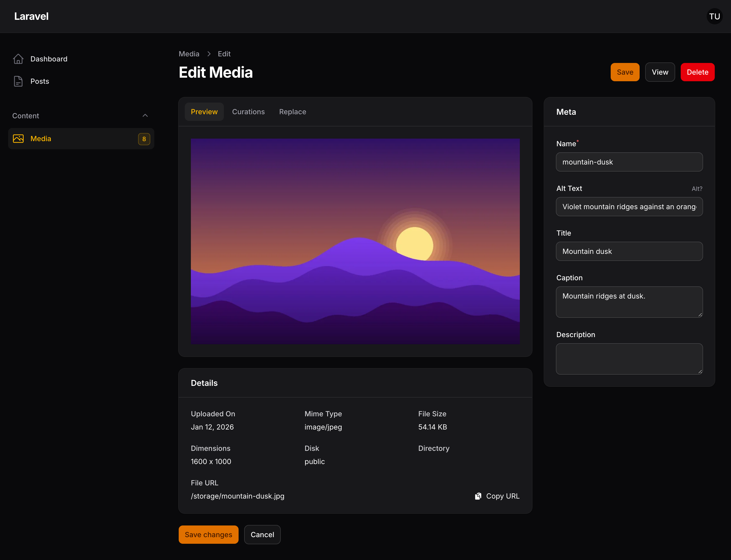Click the orange Save button in header
Screen dimensions: 731x560
pos(625,72)
